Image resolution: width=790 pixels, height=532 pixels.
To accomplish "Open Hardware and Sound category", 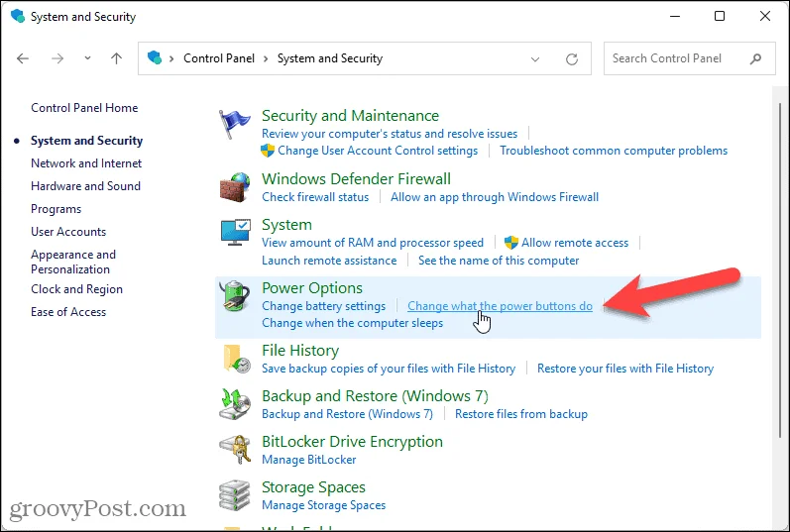I will (85, 186).
